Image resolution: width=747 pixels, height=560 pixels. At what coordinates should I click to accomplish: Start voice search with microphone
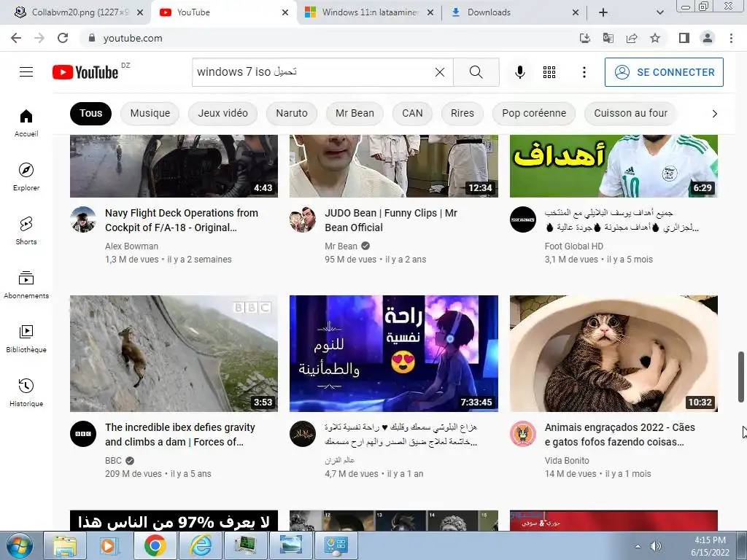520,72
